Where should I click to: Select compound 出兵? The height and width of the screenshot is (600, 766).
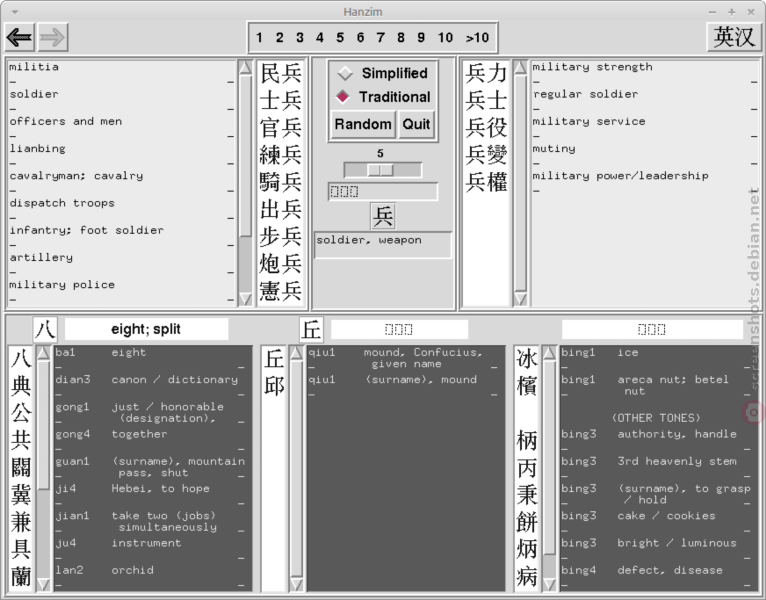click(x=281, y=210)
